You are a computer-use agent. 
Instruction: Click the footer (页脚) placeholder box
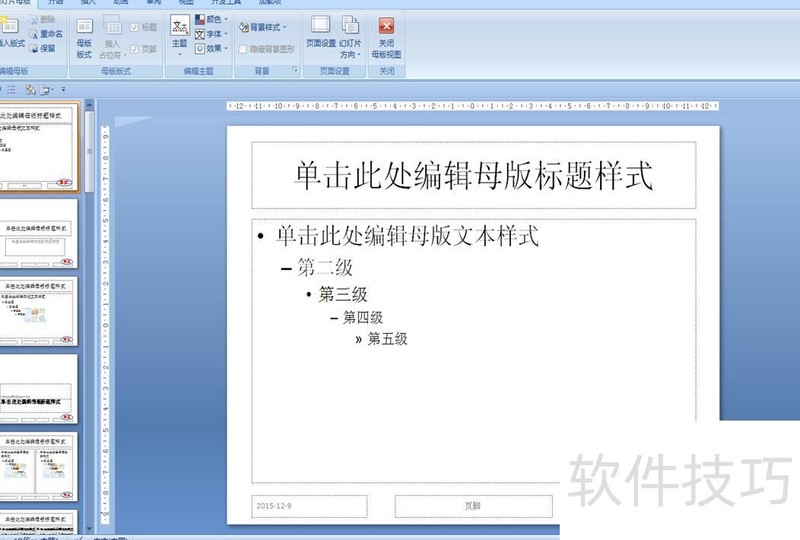tap(473, 506)
